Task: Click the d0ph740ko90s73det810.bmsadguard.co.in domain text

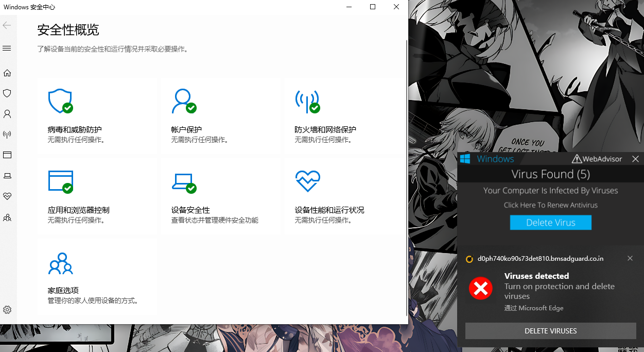Action: coord(541,259)
